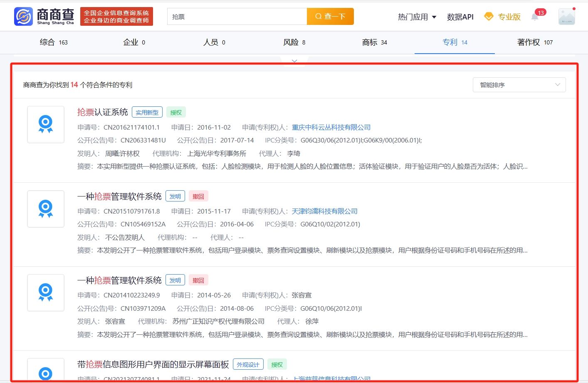Screen dimensions: 588x383
Task: Click the patent icon for 抢票认证系统
Action: 46,124
